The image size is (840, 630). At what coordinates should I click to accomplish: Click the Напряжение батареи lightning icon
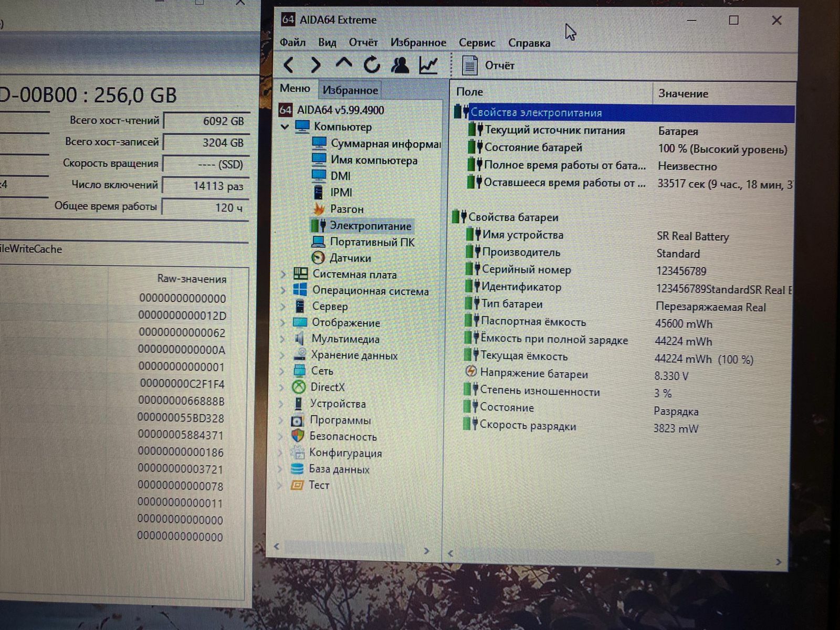click(470, 372)
